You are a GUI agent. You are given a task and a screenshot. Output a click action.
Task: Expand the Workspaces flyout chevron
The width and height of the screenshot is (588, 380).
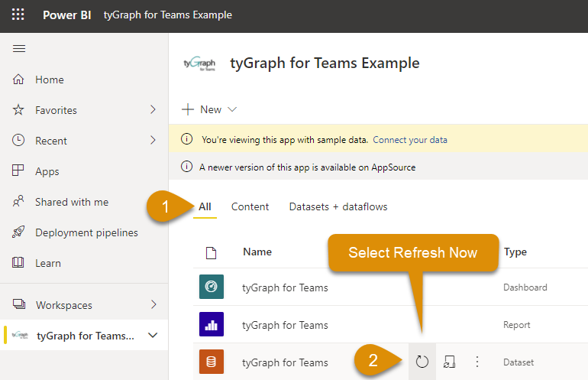[153, 304]
